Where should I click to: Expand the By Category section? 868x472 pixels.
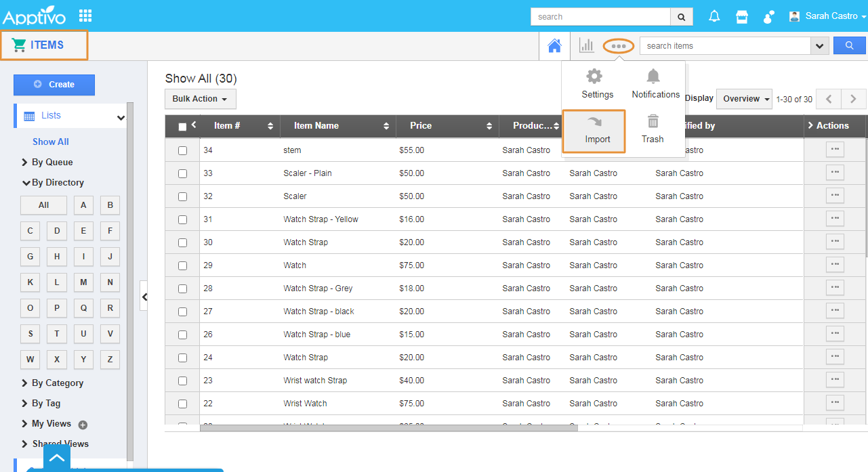[57, 383]
